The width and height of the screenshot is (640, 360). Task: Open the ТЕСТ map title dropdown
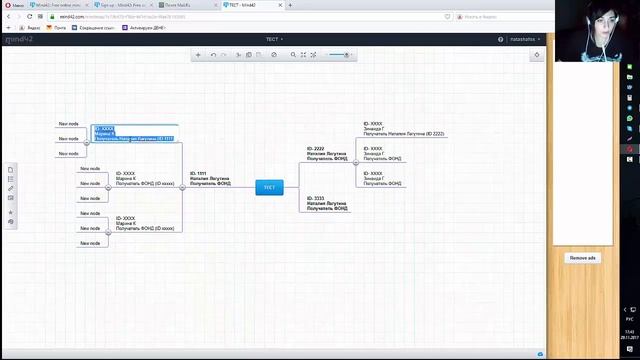[x=274, y=39]
